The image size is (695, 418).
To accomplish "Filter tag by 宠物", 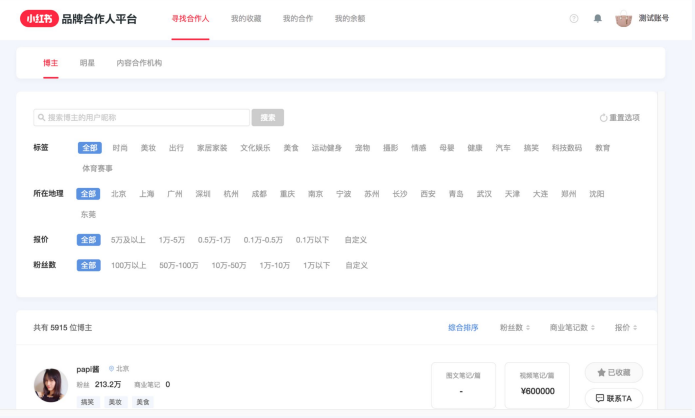I will click(x=362, y=148).
